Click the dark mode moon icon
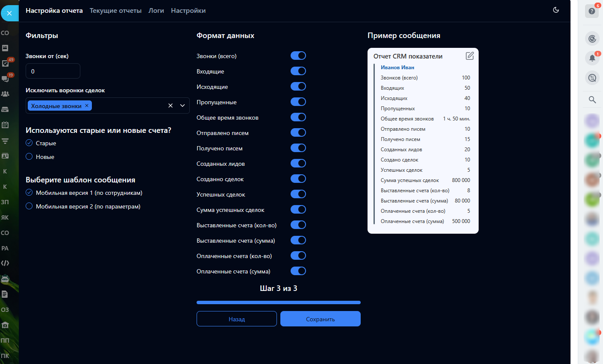The image size is (603, 364). click(x=556, y=10)
